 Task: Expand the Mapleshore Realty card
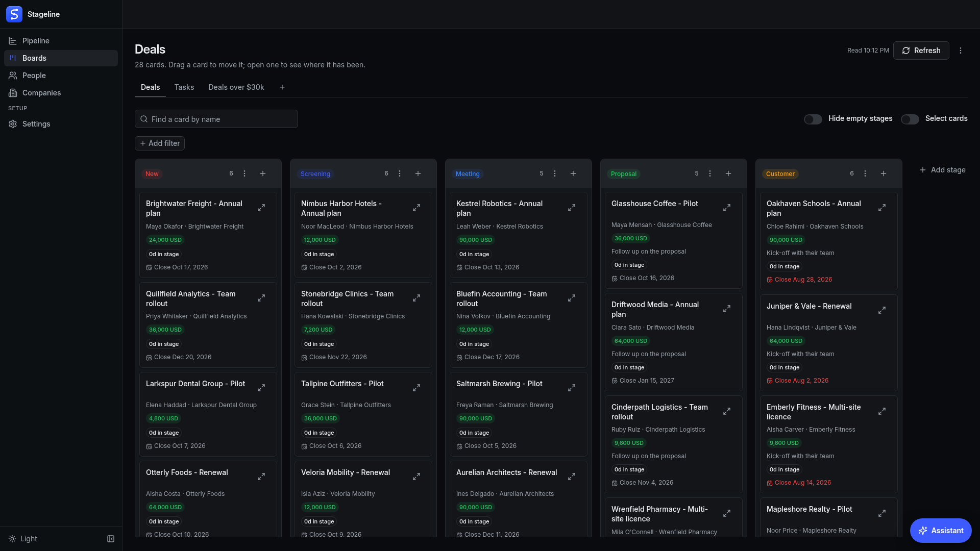[882, 513]
